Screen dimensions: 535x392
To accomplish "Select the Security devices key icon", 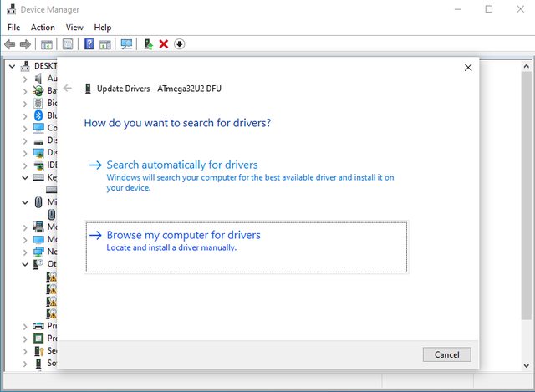I will (39, 351).
